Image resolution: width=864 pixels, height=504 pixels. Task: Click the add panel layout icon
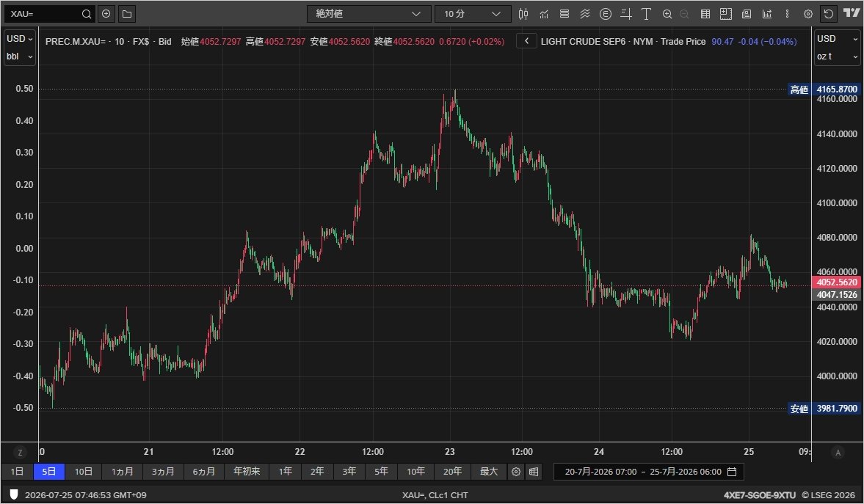(726, 14)
